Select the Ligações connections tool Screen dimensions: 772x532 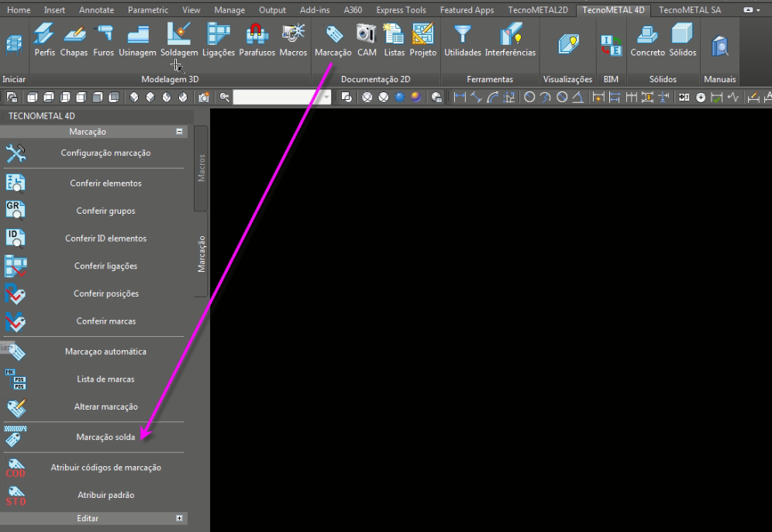pos(219,40)
